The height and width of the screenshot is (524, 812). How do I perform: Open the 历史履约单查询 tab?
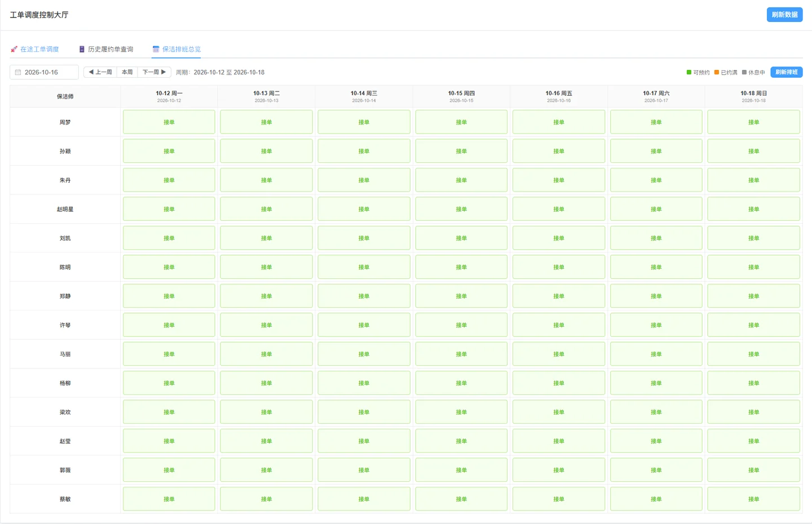106,49
